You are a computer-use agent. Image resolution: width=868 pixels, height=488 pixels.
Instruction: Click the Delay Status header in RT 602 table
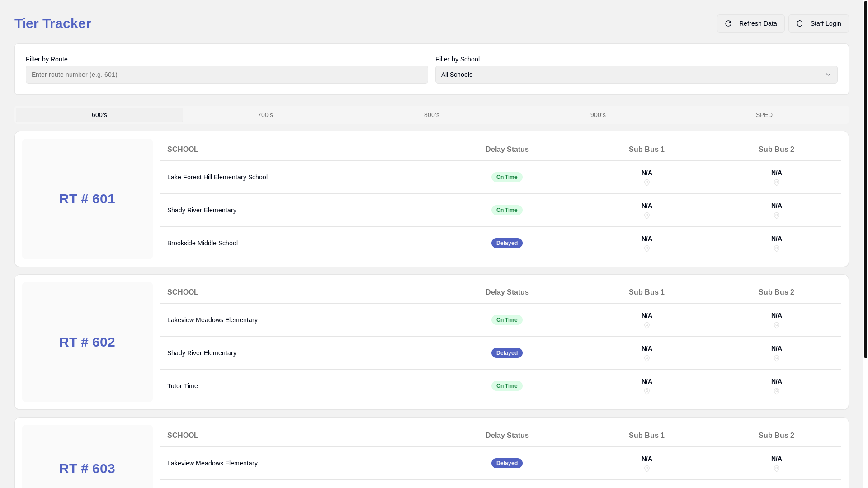pyautogui.click(x=507, y=292)
